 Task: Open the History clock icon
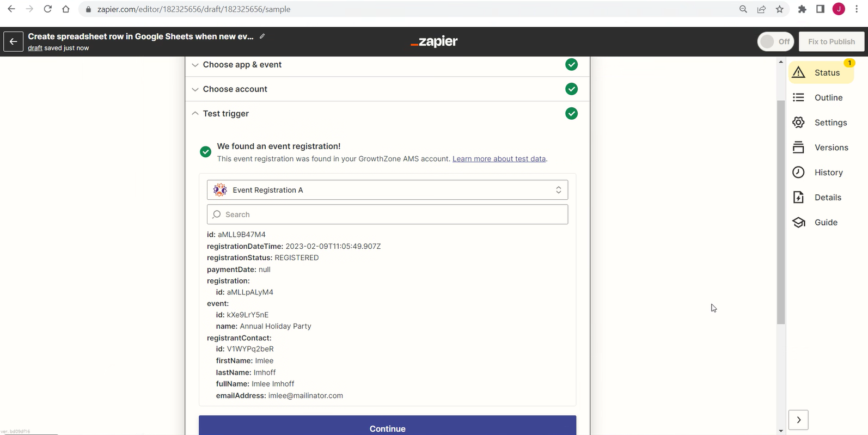pyautogui.click(x=799, y=173)
